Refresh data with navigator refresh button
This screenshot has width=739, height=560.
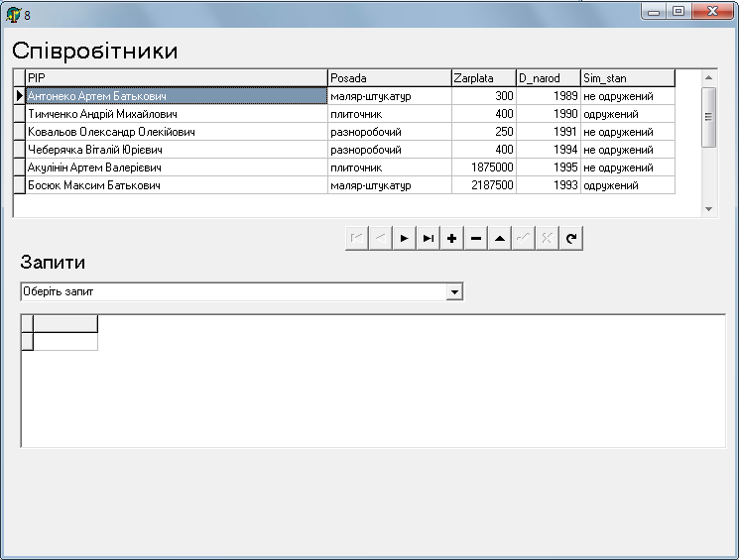[571, 238]
